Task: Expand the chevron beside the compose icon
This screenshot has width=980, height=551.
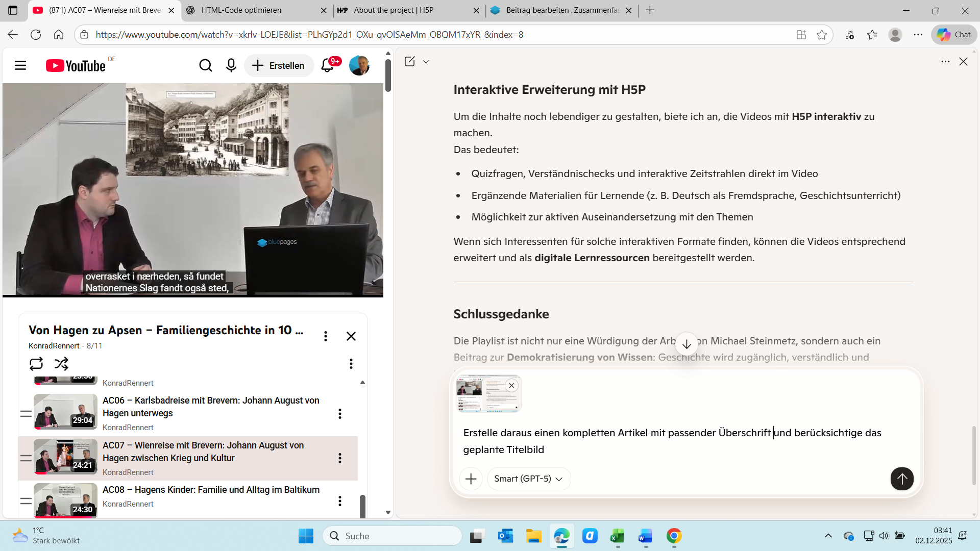Action: coord(426,62)
